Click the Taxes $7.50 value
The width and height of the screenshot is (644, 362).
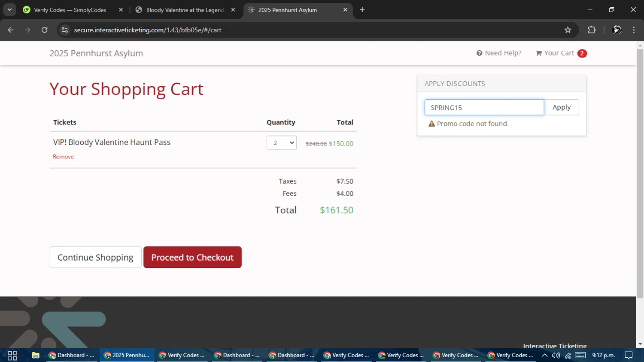click(345, 181)
